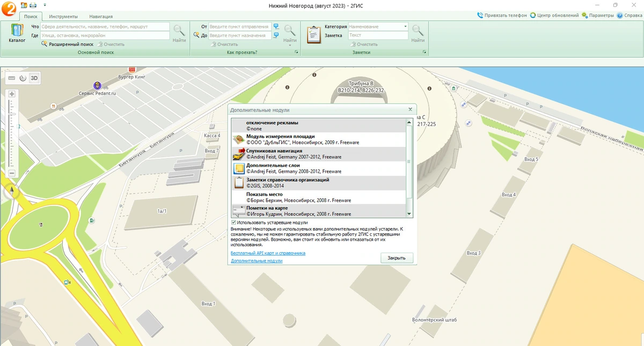The image size is (644, 346).
Task: Select the Показать место module row
Action: 319,197
